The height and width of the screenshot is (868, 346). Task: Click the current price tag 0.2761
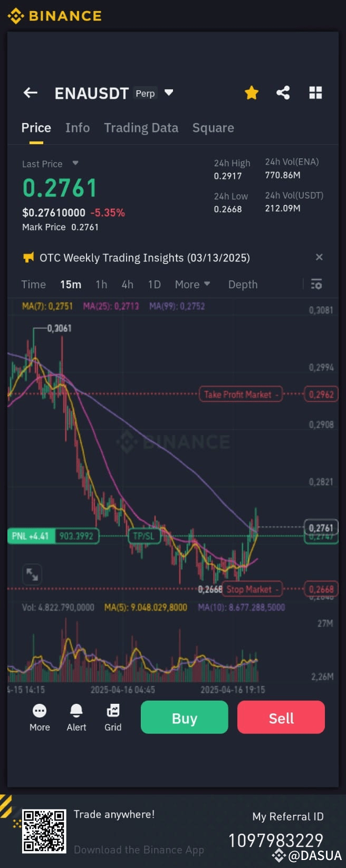(x=321, y=527)
